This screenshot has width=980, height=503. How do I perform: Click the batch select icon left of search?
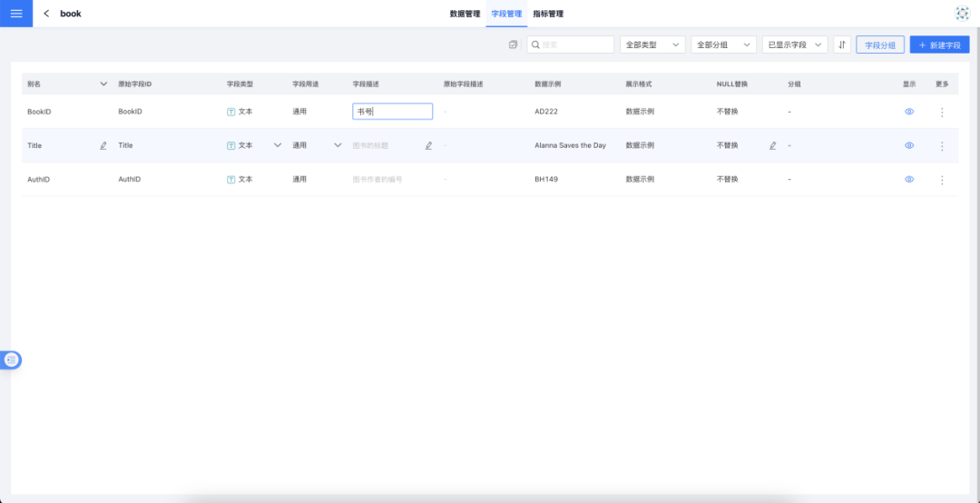click(x=513, y=44)
